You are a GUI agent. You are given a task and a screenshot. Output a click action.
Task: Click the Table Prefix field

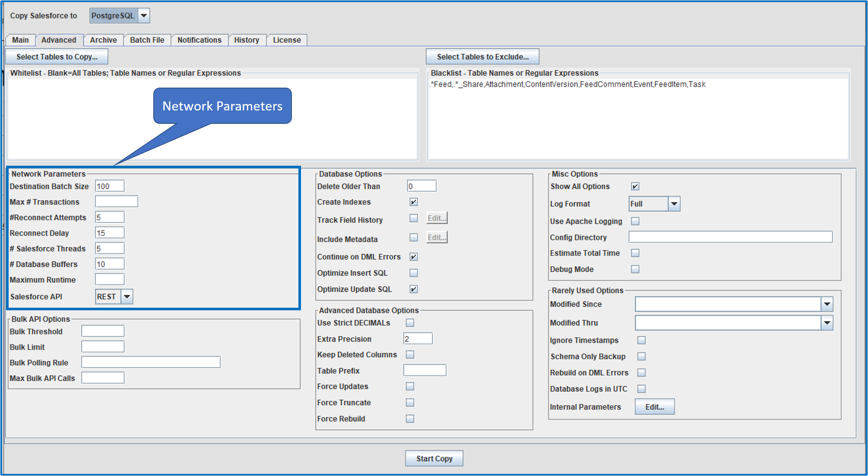pyautogui.click(x=425, y=370)
